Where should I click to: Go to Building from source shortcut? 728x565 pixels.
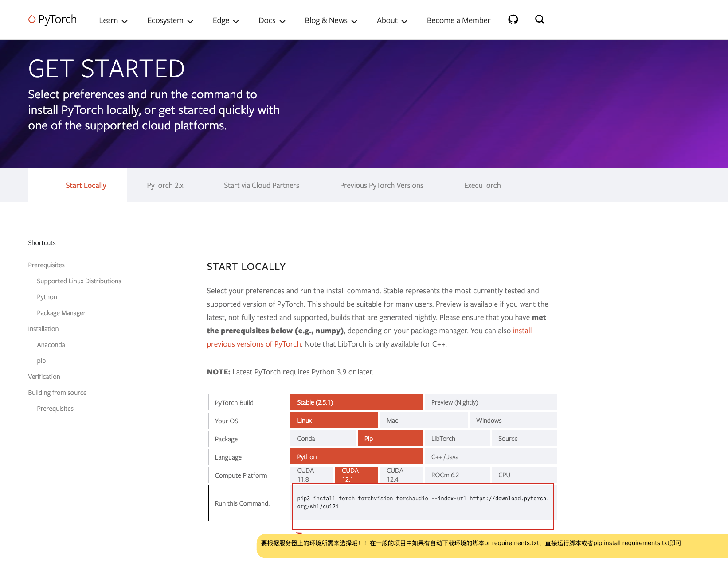(x=57, y=393)
